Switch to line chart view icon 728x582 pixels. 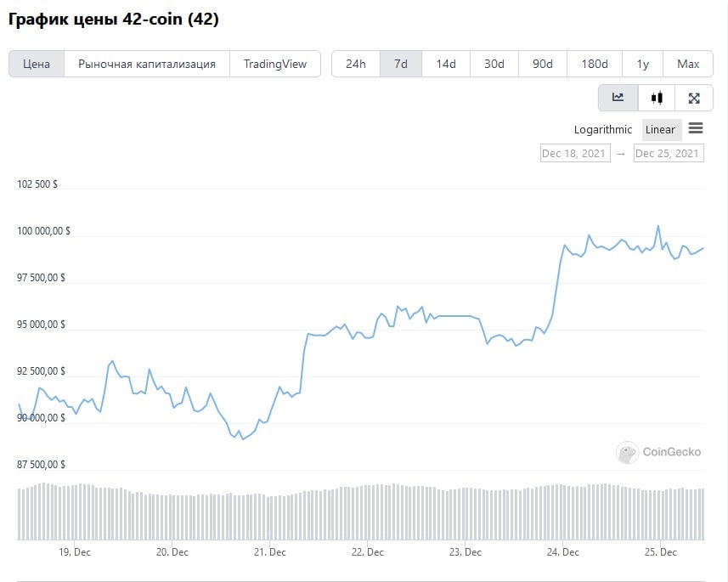(618, 98)
